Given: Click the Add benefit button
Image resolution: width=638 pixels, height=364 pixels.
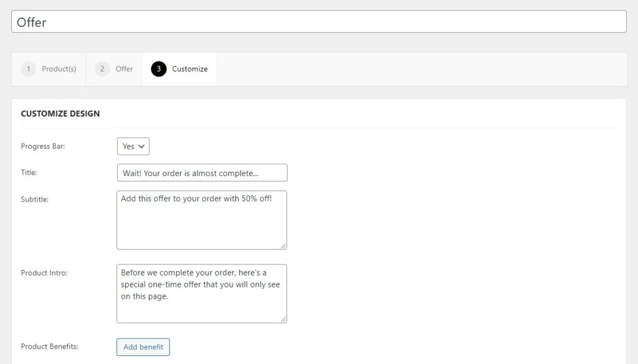Looking at the screenshot, I should pos(143,346).
